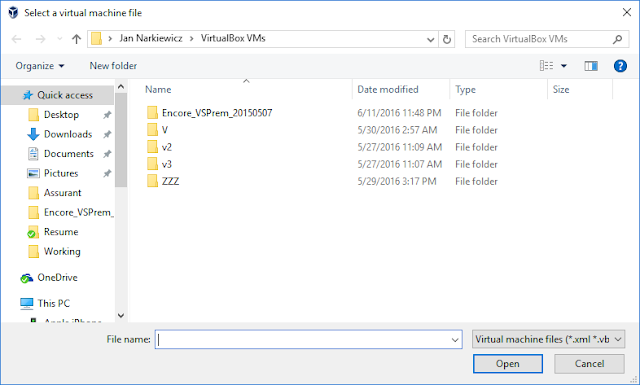
Task: Select the v3 folder
Action: pos(167,165)
